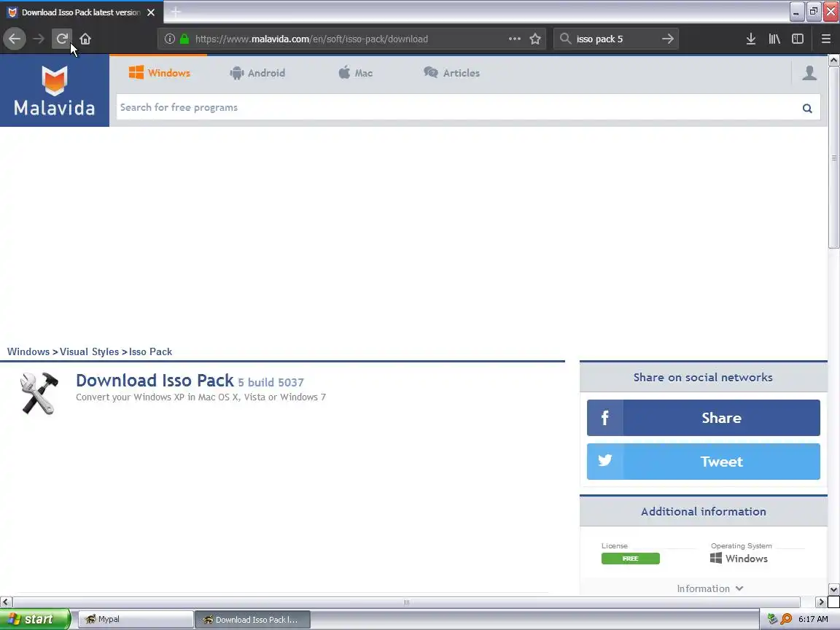This screenshot has width=840, height=630.
Task: Select the Mac category tab
Action: [x=356, y=73]
